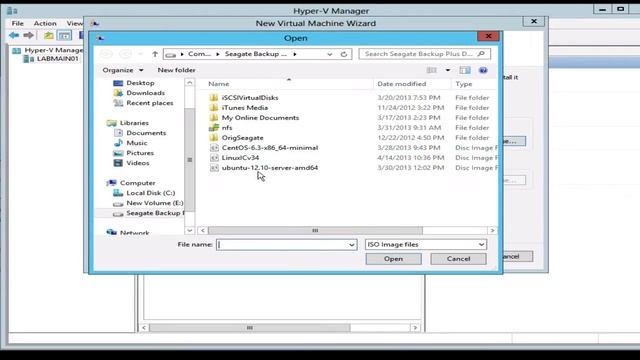640x360 pixels.
Task: Select the OrigSeagate folder icon
Action: [x=213, y=138]
